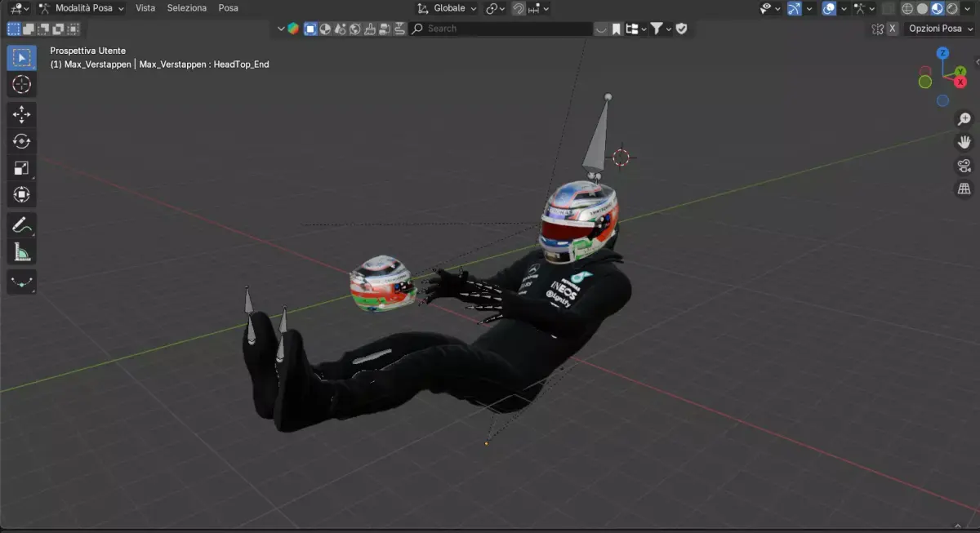Screen dimensions: 980x533
Task: Click the sphere icon in the header
Action: [325, 29]
